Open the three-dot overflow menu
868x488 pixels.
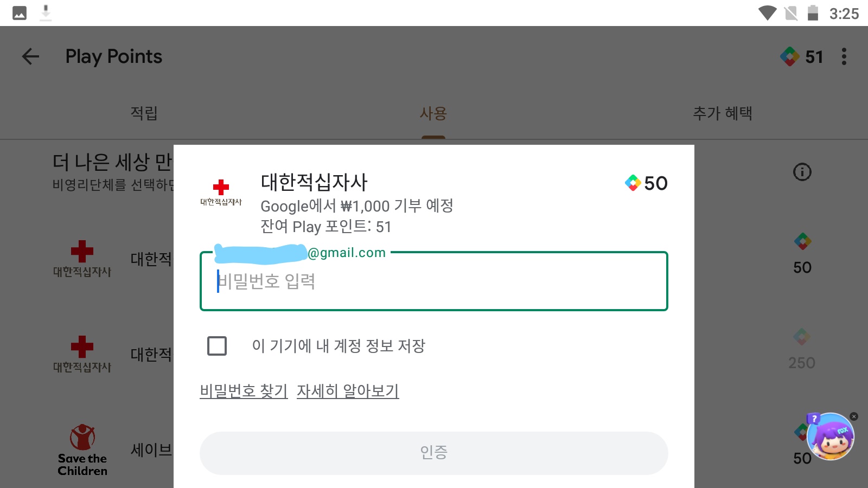coord(844,56)
